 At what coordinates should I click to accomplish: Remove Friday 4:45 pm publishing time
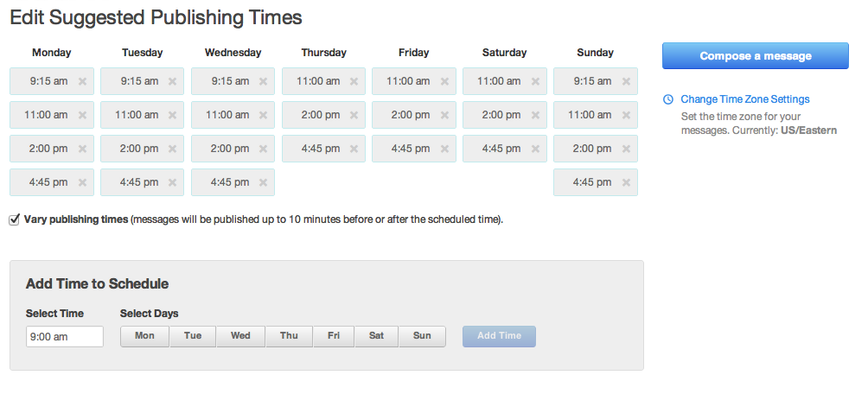pos(444,149)
